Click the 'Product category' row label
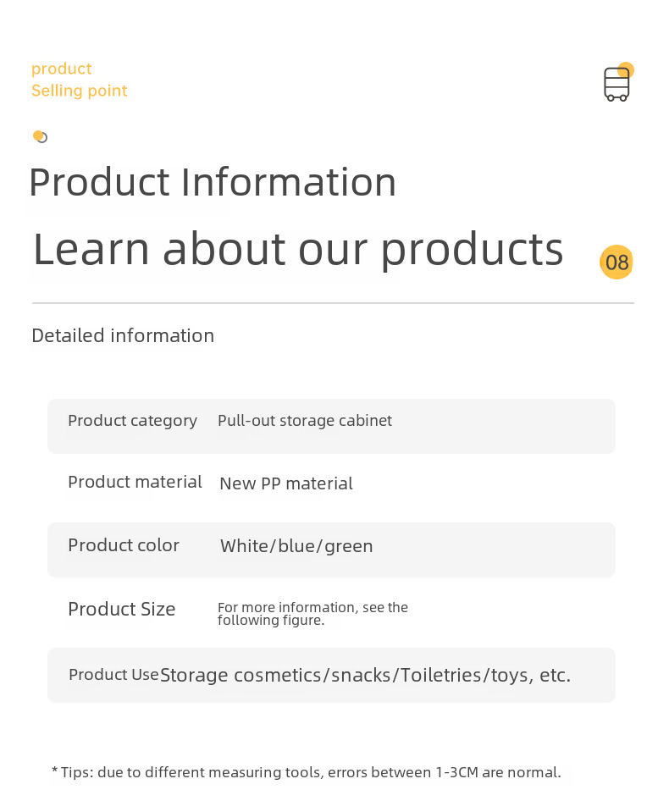 [x=132, y=421]
